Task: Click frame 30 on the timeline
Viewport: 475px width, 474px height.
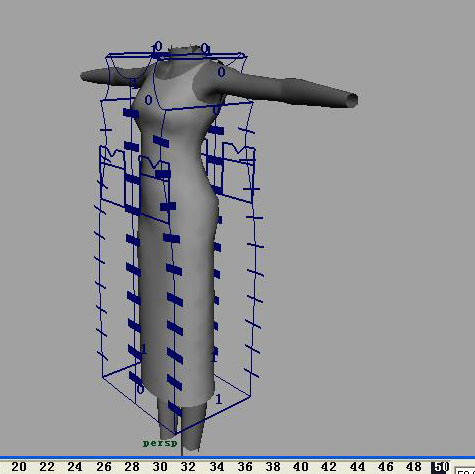Action: coord(160,467)
